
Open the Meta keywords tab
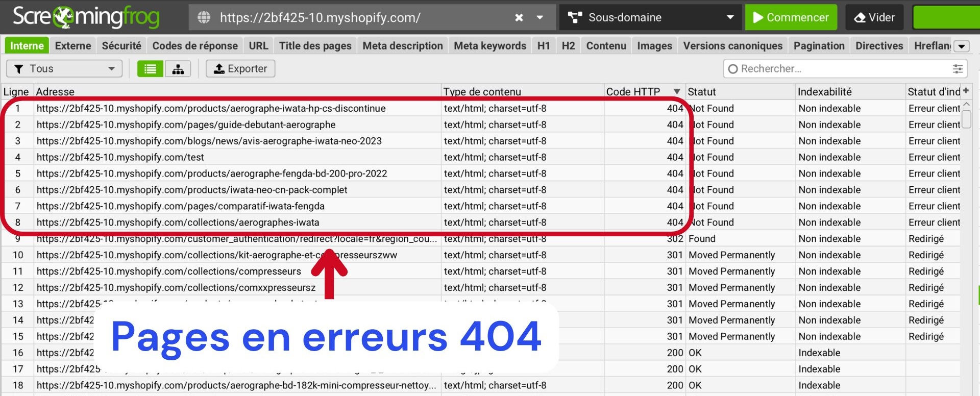coord(490,45)
